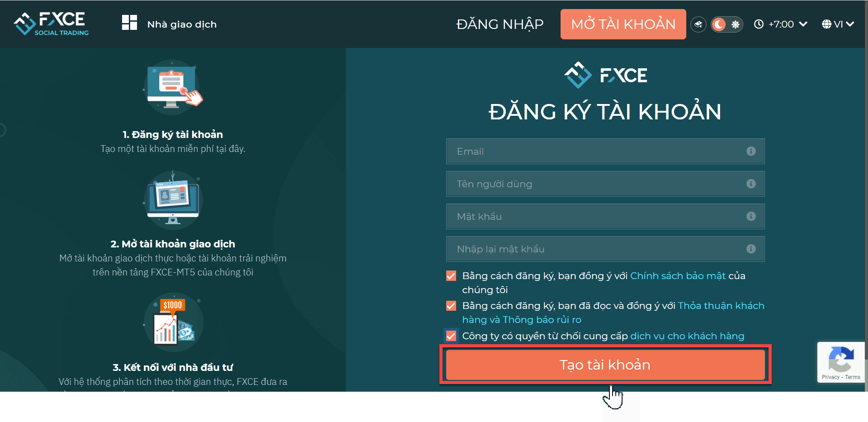Click info icon in Mật khẩu field
Image resolution: width=868 pixels, height=422 pixels.
point(751,216)
